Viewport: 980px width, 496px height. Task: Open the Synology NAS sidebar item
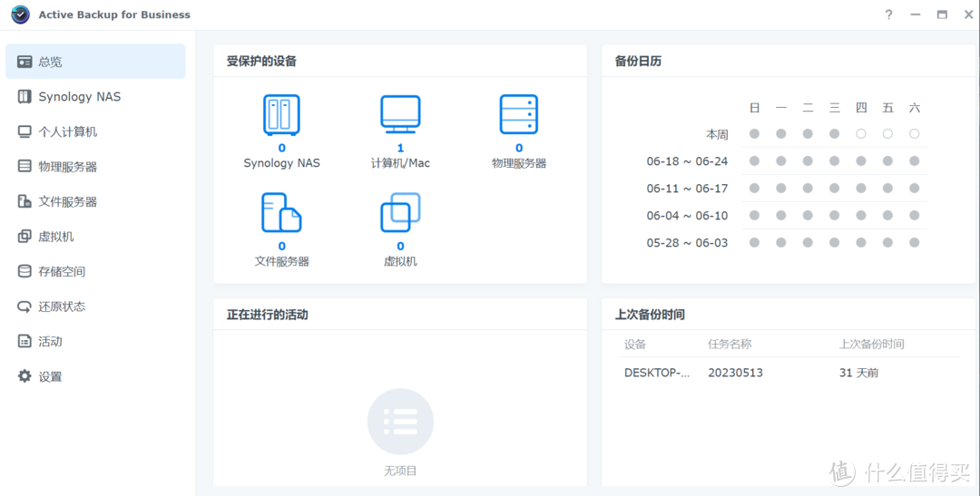[95, 96]
